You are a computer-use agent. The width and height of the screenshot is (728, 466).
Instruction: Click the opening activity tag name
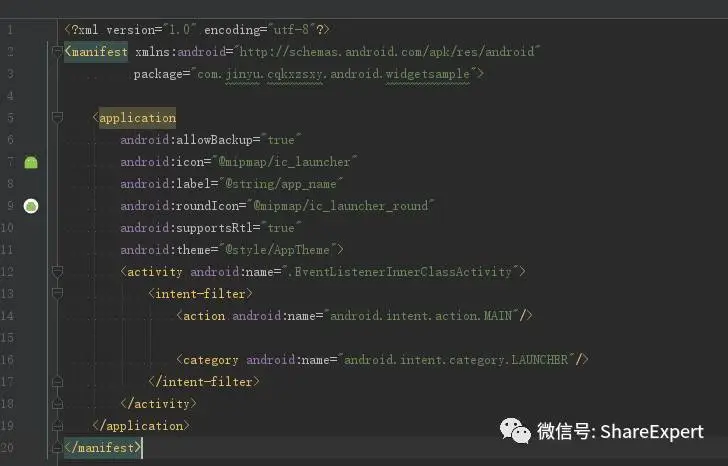pos(155,272)
